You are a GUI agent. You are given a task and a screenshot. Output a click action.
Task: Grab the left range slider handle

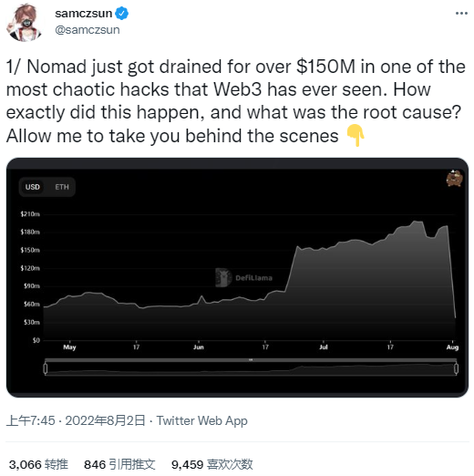click(46, 368)
